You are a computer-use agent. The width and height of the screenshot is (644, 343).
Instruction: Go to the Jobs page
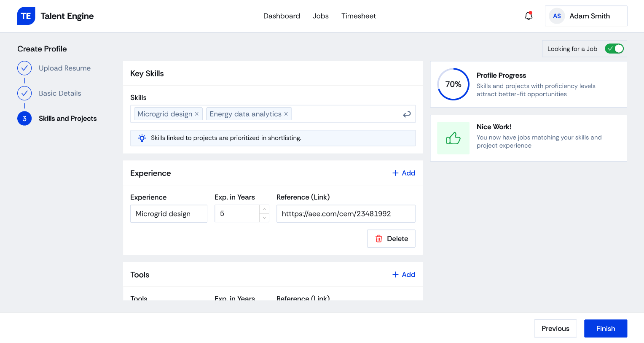[321, 16]
